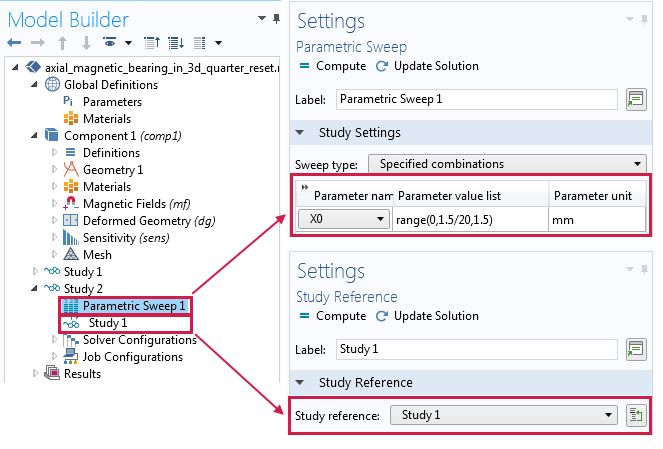Viewport: 663px width, 449px height.
Task: Click the Move Up arrow icon
Action: tap(62, 43)
